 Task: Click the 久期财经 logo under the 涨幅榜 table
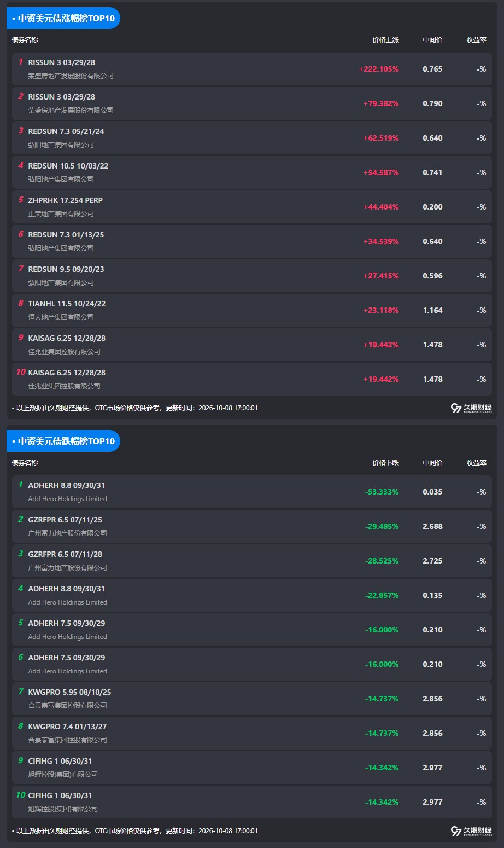click(471, 408)
